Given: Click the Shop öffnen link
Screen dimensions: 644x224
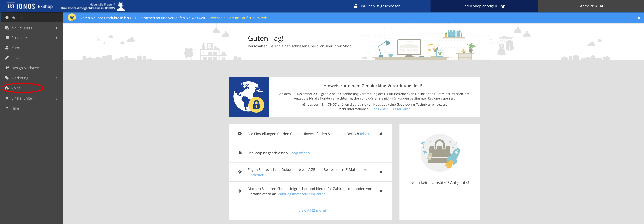Looking at the screenshot, I should tap(300, 153).
